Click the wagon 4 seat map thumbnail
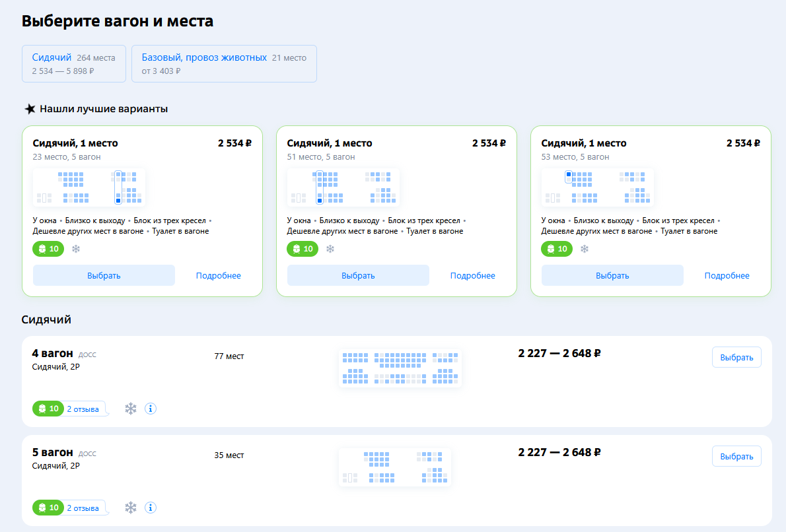This screenshot has width=786, height=532. (400, 368)
